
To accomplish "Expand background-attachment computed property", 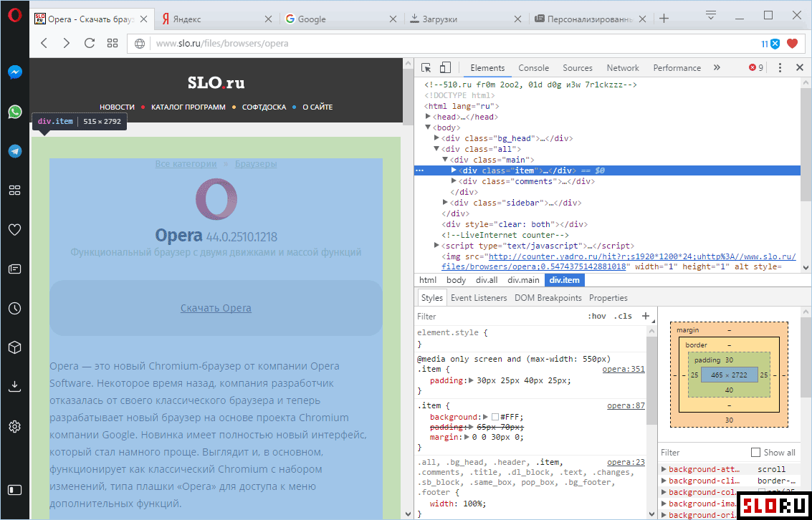I will 664,469.
